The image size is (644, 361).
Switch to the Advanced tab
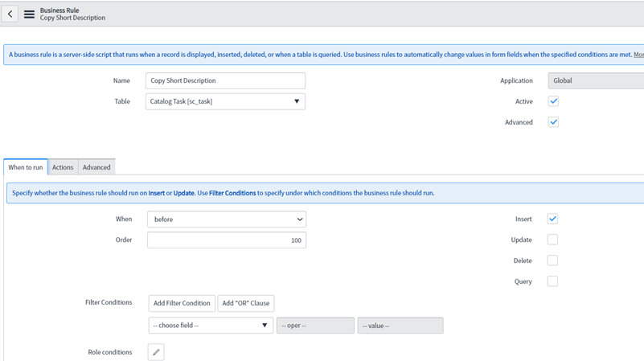pyautogui.click(x=96, y=167)
